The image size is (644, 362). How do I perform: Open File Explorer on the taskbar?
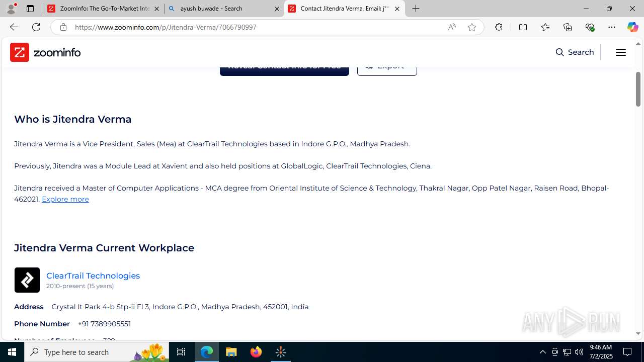[x=231, y=352]
